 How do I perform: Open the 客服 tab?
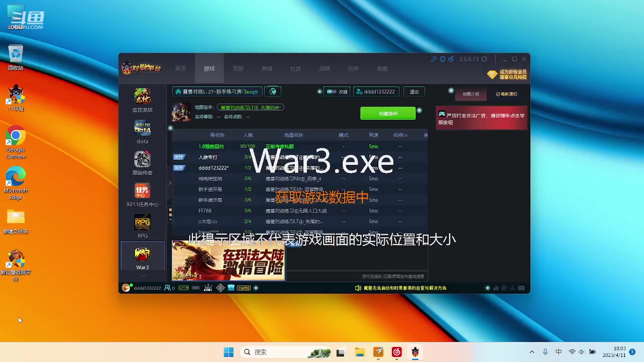382,69
